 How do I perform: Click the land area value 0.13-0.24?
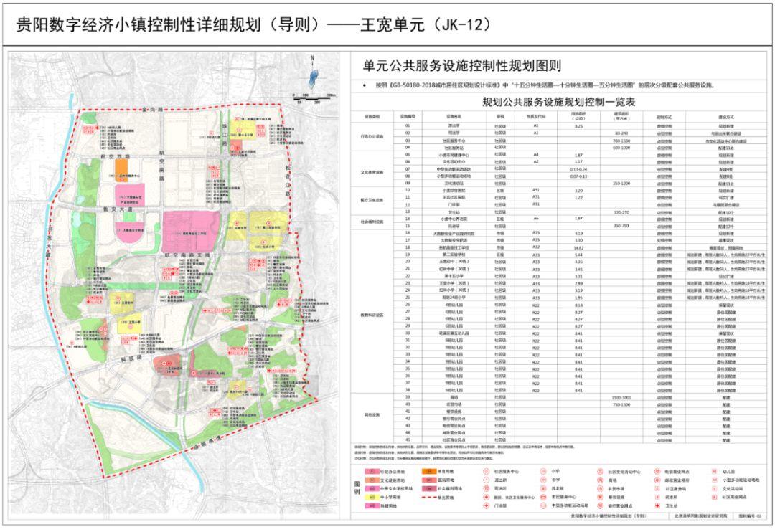[x=579, y=169]
